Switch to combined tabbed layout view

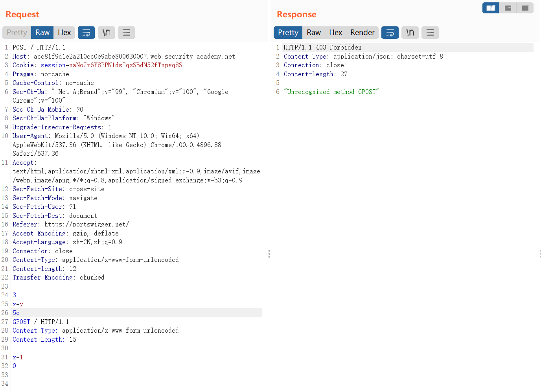tap(525, 8)
